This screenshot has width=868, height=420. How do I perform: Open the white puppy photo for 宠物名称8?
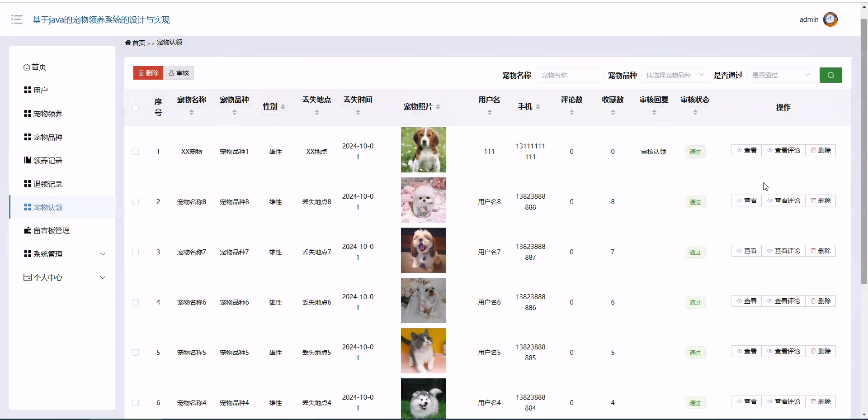(424, 200)
